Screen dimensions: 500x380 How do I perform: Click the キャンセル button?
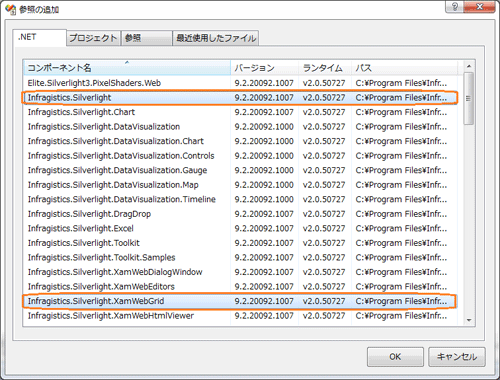(457, 357)
